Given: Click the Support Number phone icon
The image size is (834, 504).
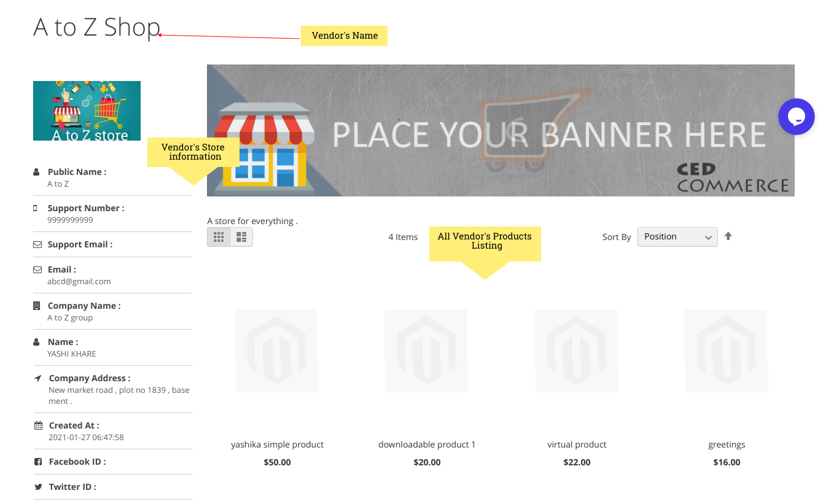Looking at the screenshot, I should (36, 208).
